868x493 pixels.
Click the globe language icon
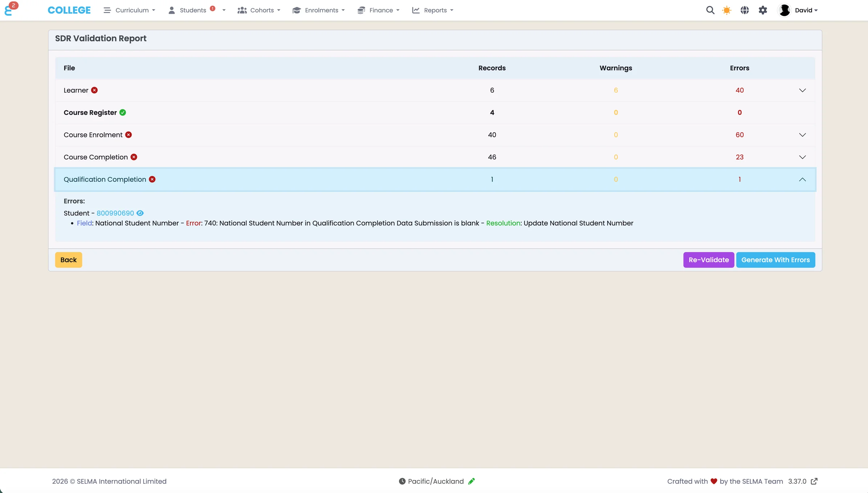[745, 10]
